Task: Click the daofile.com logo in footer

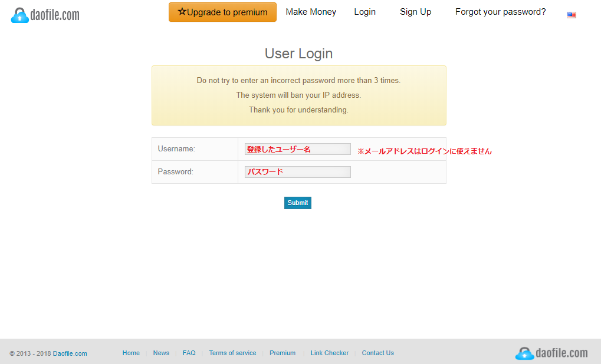Action: 551,353
